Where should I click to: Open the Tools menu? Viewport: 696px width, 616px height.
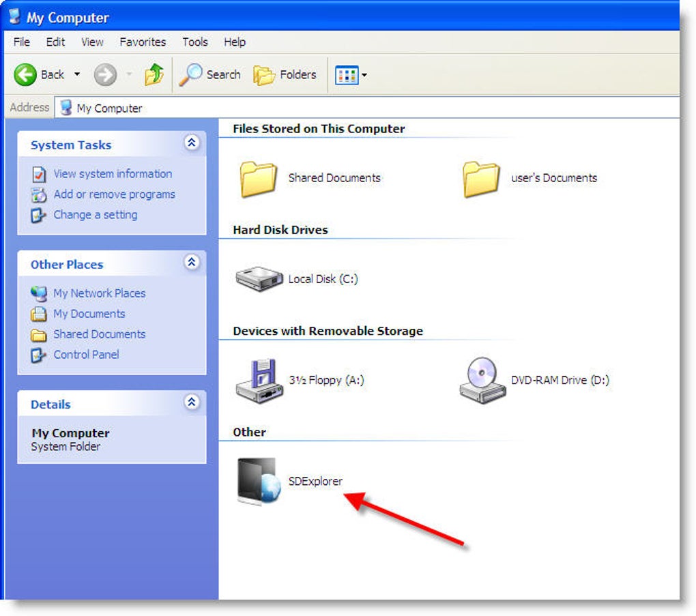pyautogui.click(x=195, y=42)
